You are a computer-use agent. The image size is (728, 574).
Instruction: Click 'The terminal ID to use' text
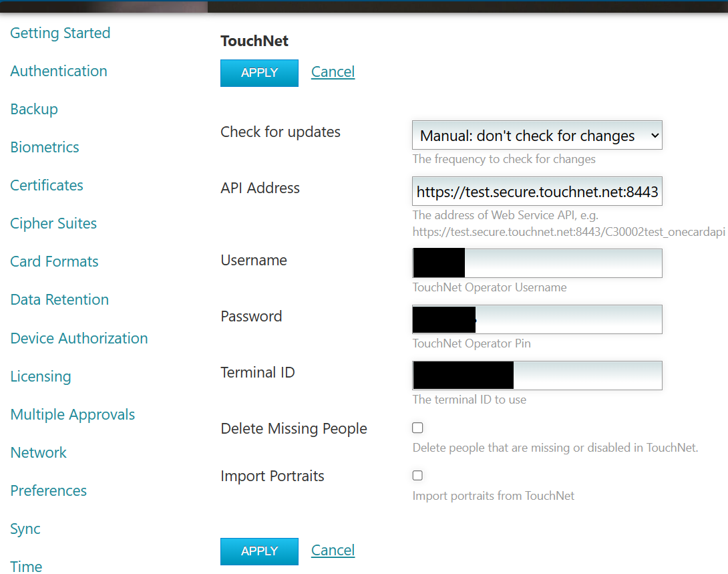(x=470, y=400)
